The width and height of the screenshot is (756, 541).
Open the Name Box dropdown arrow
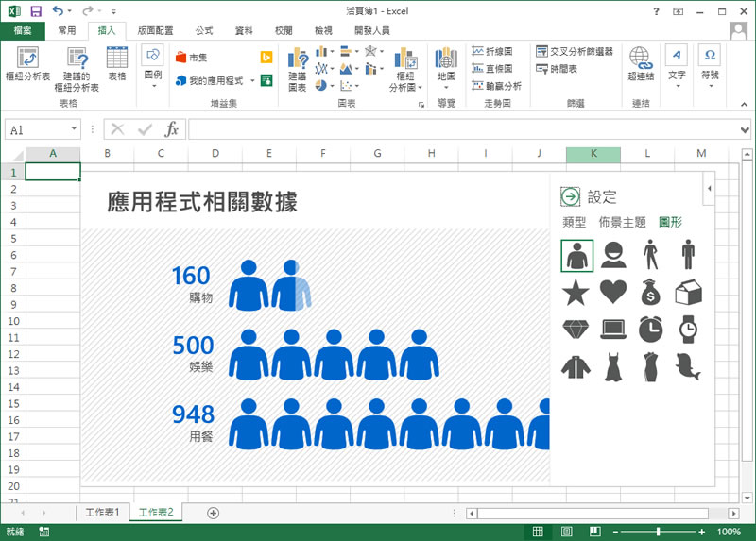point(74,129)
